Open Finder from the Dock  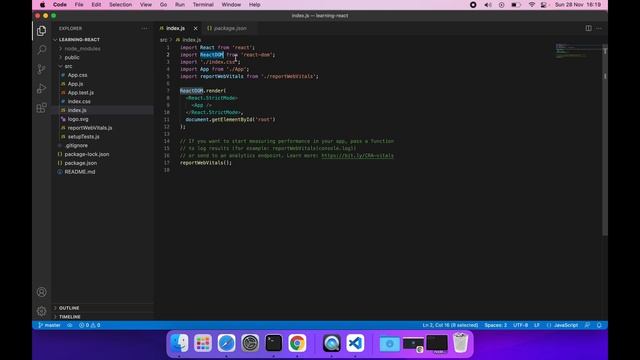[179, 343]
